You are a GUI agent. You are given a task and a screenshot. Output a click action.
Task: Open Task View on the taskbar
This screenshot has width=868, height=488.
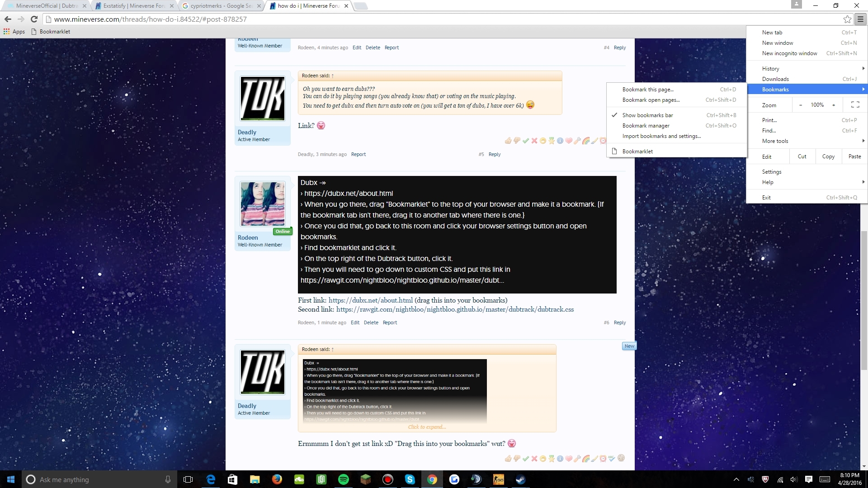coord(188,479)
